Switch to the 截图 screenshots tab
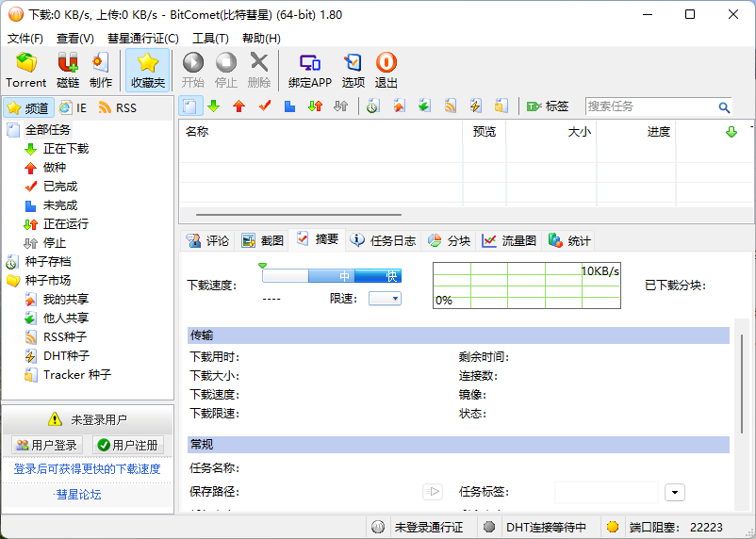This screenshot has width=756, height=539. point(262,240)
